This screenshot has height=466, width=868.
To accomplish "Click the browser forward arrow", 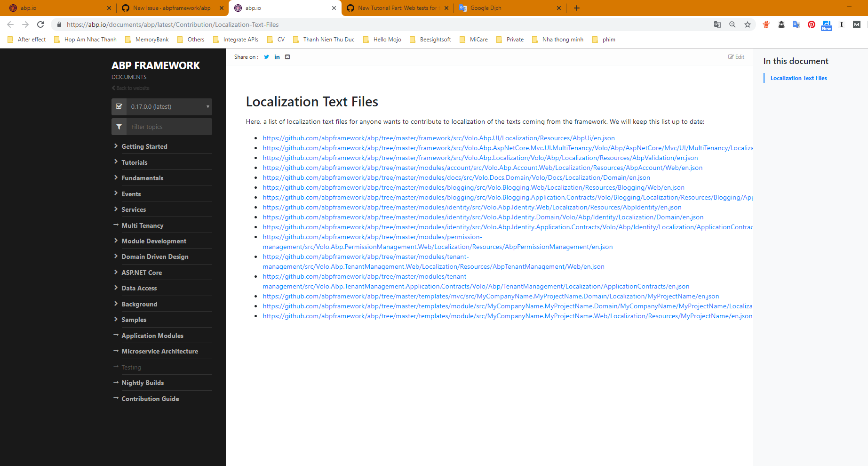I will (25, 24).
